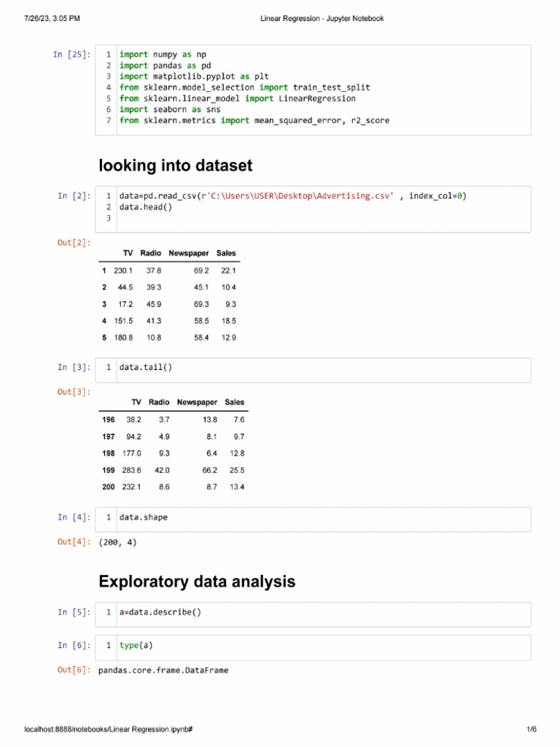Click the "Exploratory data analysis" heading

[x=197, y=582]
